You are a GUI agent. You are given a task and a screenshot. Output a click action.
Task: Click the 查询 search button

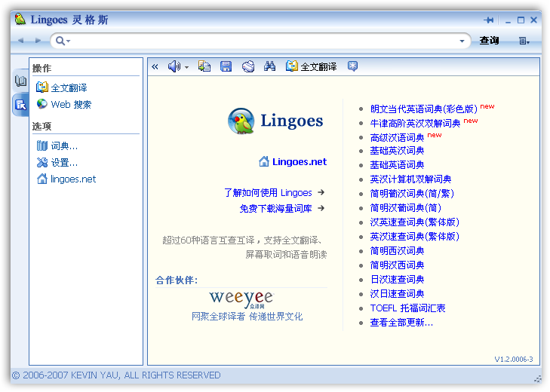pos(489,41)
